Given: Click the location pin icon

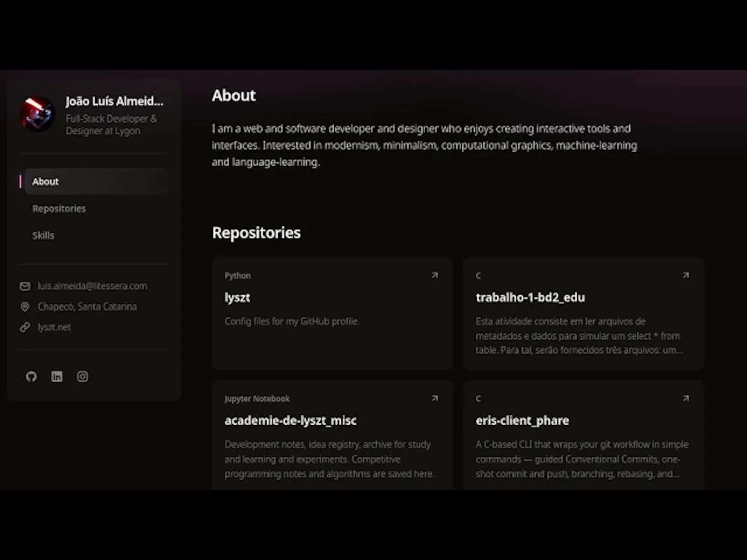Looking at the screenshot, I should click(x=25, y=307).
